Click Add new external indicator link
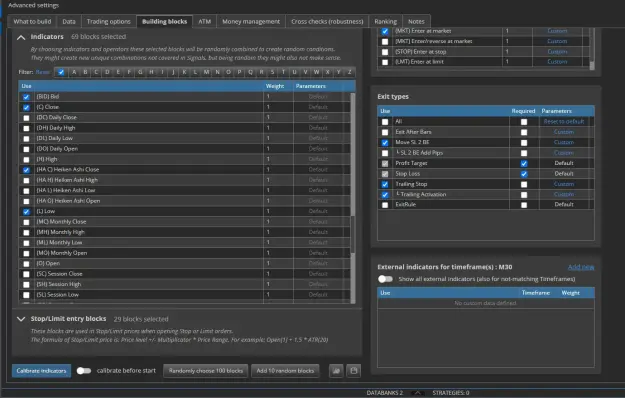625x398 pixels. pos(581,267)
